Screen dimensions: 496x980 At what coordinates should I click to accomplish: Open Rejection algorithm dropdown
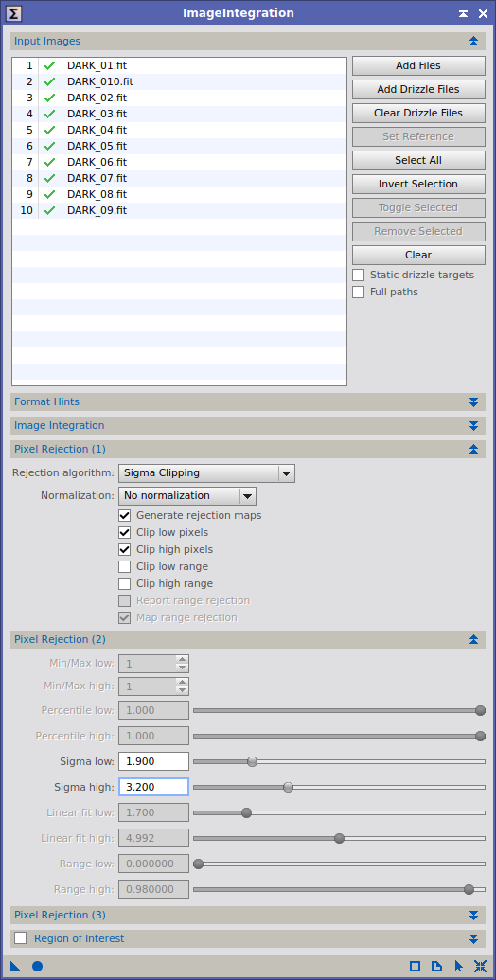(206, 473)
